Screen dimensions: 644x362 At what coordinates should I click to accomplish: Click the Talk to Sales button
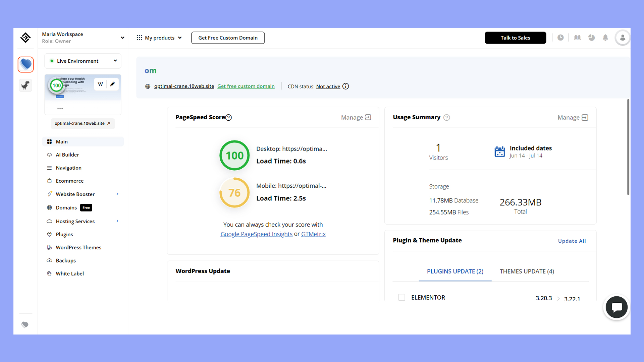[515, 38]
